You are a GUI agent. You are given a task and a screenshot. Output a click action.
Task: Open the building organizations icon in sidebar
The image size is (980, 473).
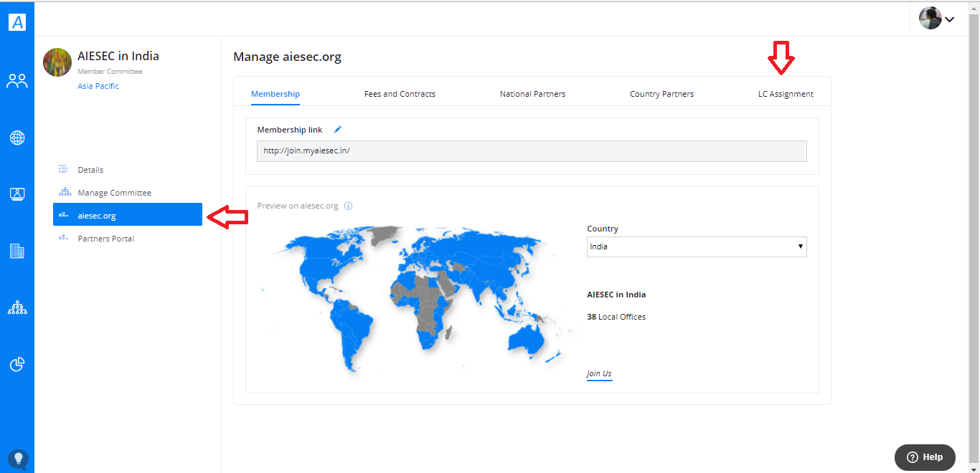[x=17, y=251]
